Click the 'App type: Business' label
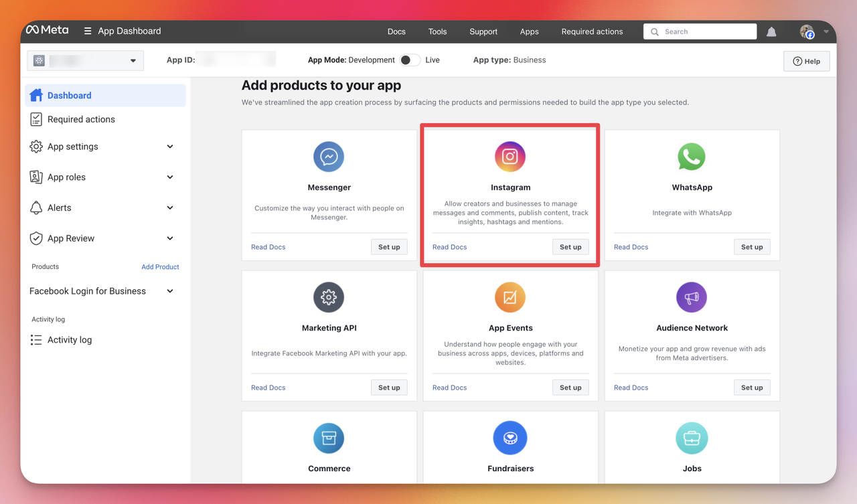The width and height of the screenshot is (857, 504). coord(510,60)
